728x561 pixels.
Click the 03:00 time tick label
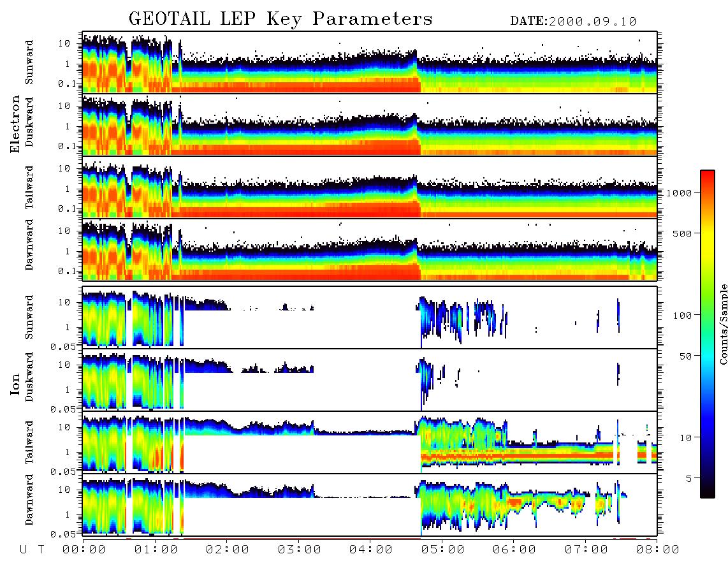click(x=299, y=550)
